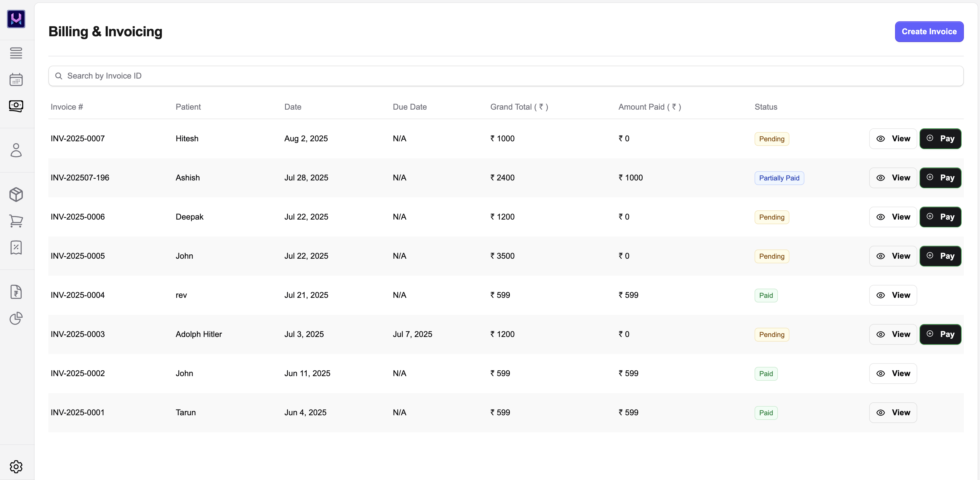The width and height of the screenshot is (980, 480).
Task: Open the queue list panel icon
Action: point(16,53)
